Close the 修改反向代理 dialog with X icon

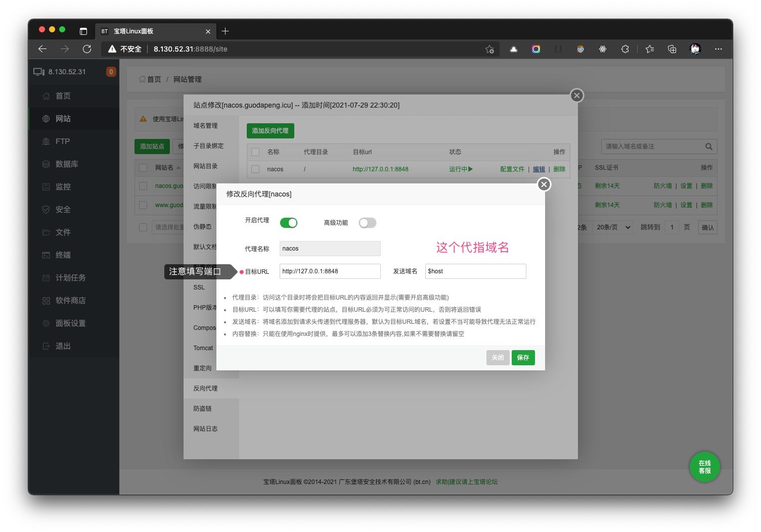point(544,184)
